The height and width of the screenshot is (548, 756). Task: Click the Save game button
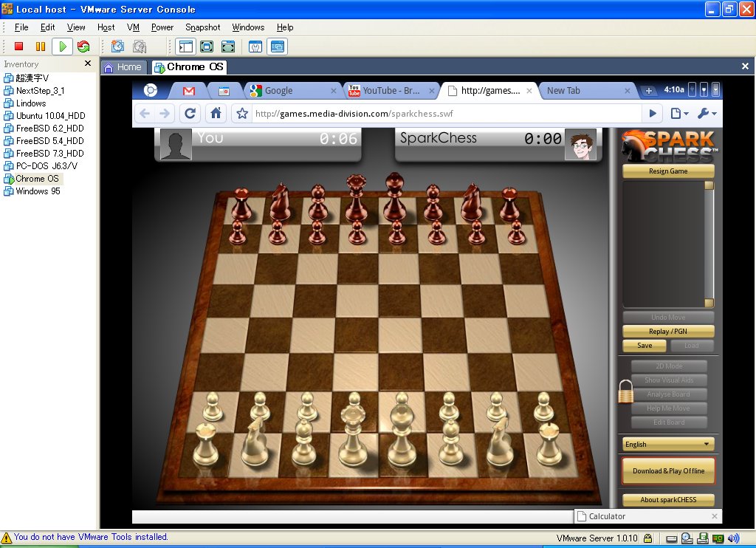(x=645, y=346)
